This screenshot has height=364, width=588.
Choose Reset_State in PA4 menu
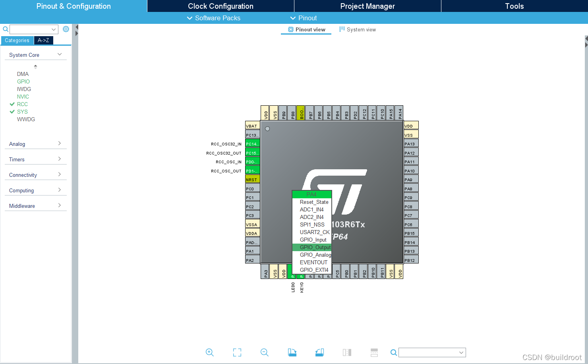(312, 202)
